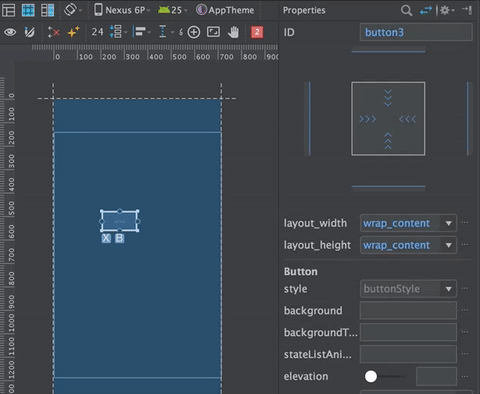Switch to Blueprint view mode icon
Image resolution: width=480 pixels, height=394 pixels.
pyautogui.click(x=28, y=10)
